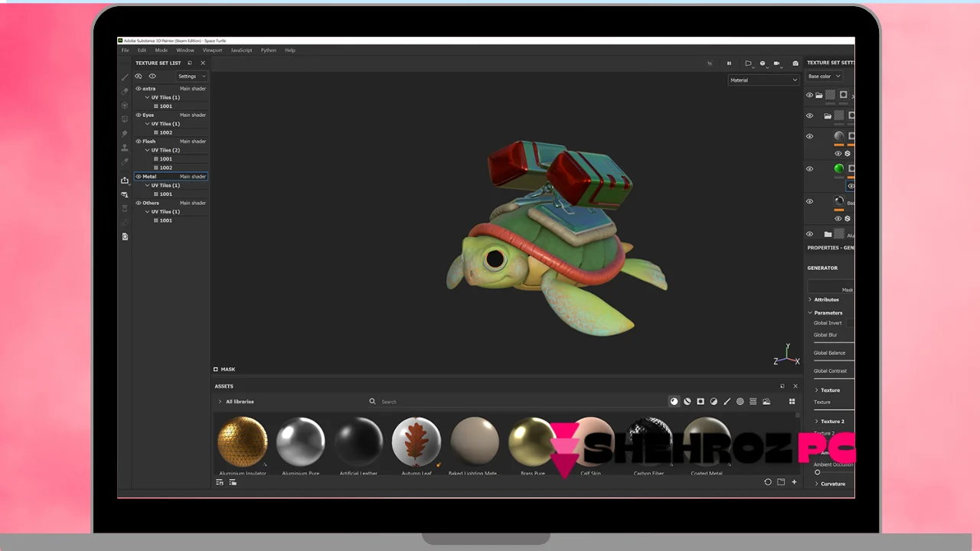Hide the Eyes texture set
Viewport: 980px width, 551px height.
coord(139,115)
